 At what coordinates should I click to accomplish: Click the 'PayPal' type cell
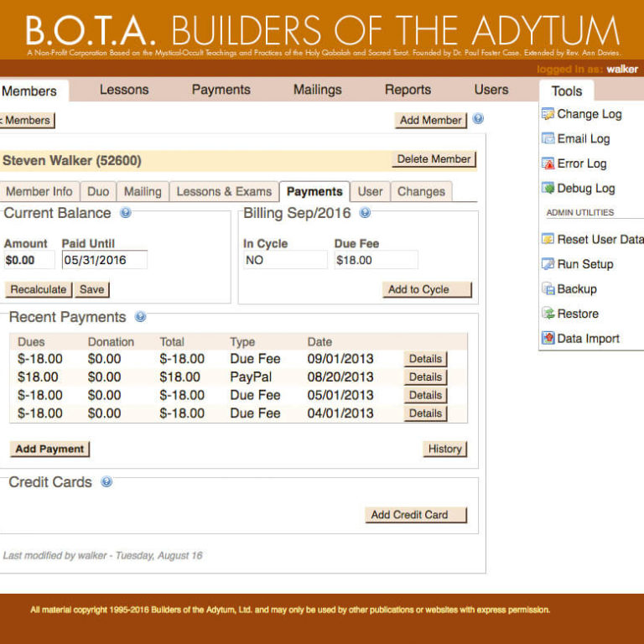(x=251, y=377)
